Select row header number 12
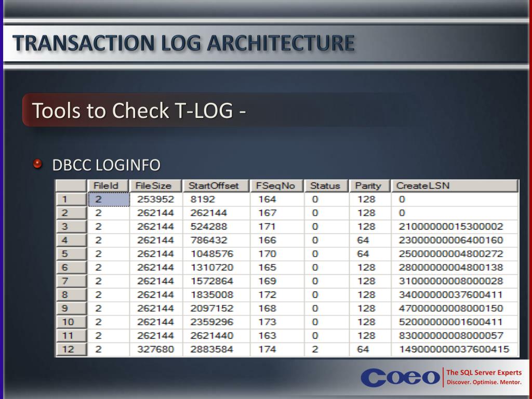Image resolution: width=532 pixels, height=399 pixels. [71, 349]
